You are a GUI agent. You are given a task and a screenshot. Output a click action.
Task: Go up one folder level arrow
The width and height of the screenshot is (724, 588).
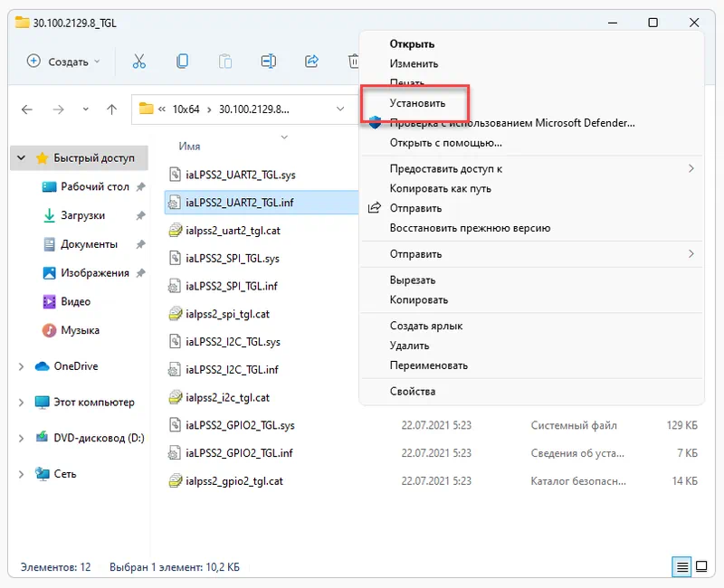tap(111, 109)
